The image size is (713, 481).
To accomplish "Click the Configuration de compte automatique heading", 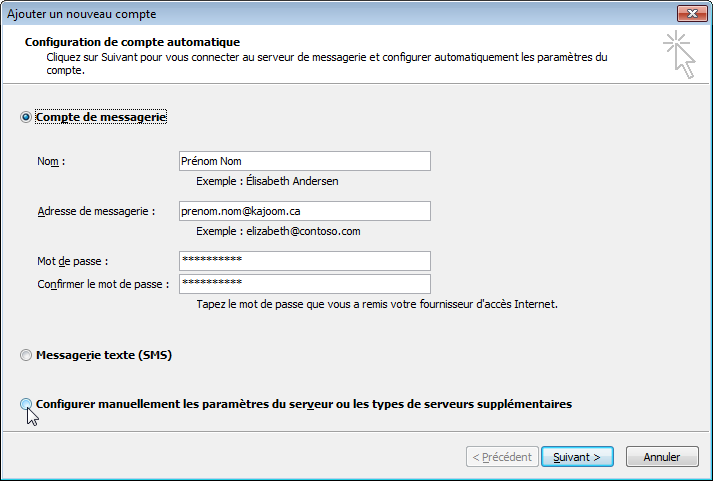I will coord(132,42).
